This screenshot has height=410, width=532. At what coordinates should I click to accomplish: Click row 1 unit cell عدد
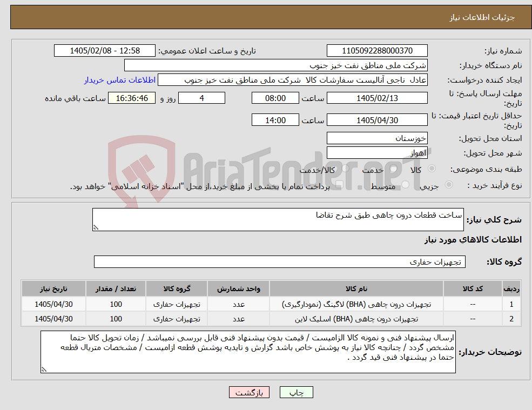tap(239, 304)
